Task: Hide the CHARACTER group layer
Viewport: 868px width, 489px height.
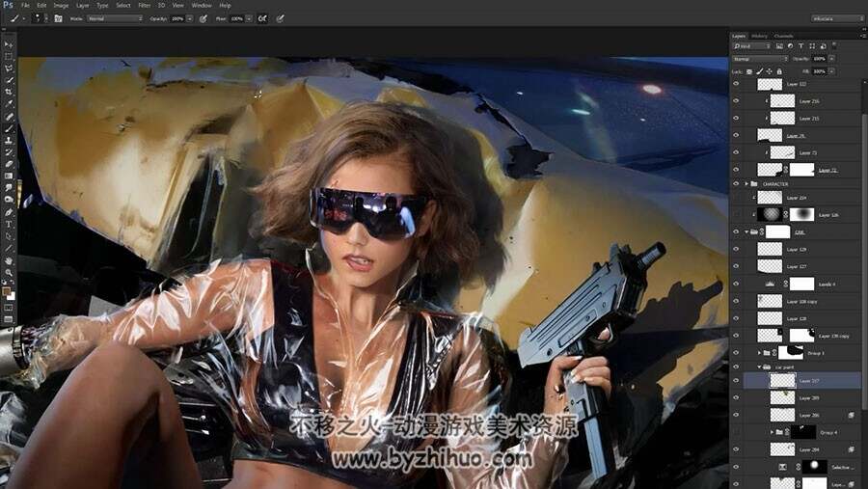Action: [x=736, y=184]
